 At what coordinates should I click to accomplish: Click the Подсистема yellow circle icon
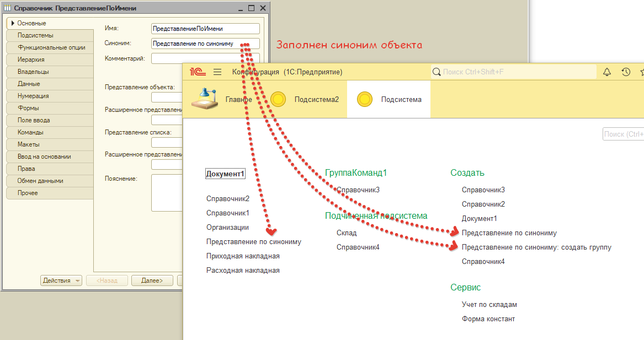(x=365, y=99)
